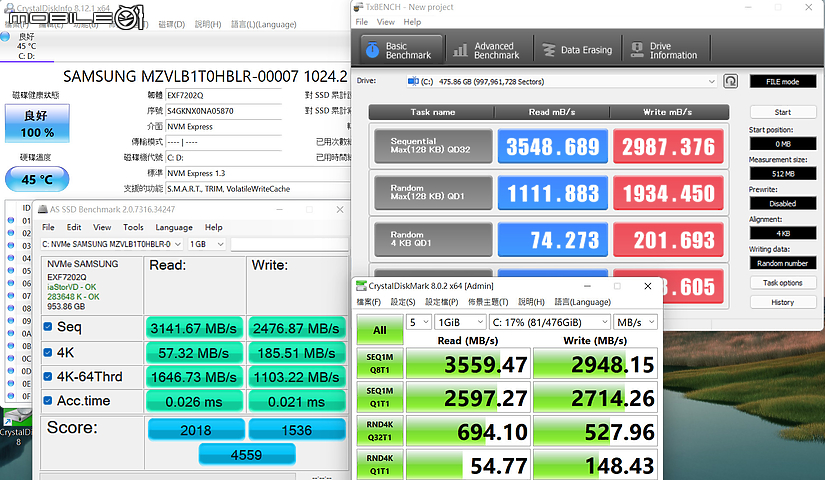Toggle 4K checkbox in AS SSD

pyautogui.click(x=48, y=352)
